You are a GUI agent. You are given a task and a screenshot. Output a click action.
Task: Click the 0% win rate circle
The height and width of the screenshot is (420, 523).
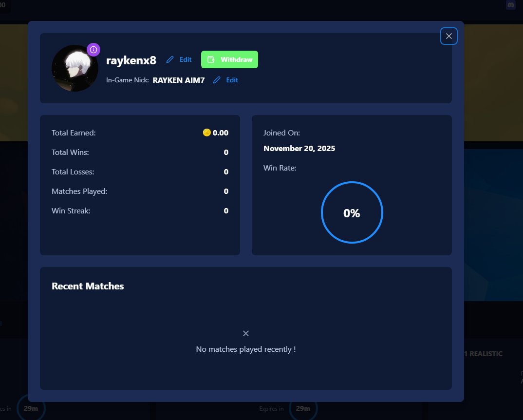coord(352,212)
